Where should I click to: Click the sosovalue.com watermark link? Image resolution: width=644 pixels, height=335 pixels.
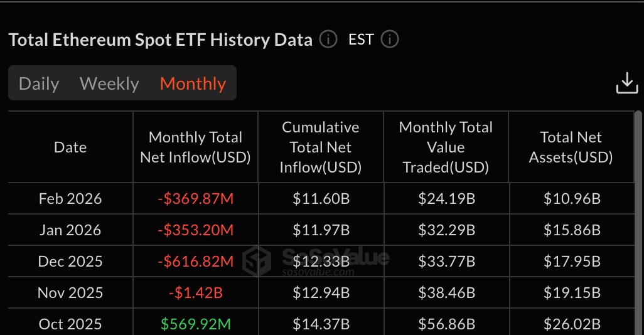[318, 272]
